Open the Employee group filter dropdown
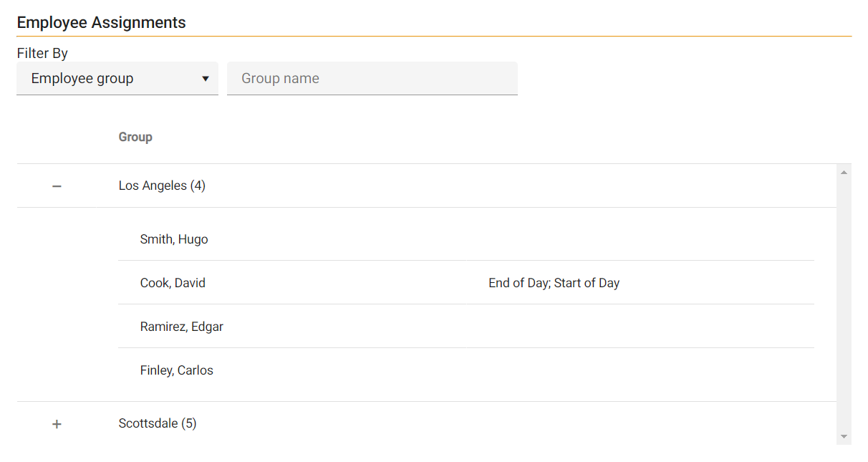The image size is (868, 462). click(117, 78)
